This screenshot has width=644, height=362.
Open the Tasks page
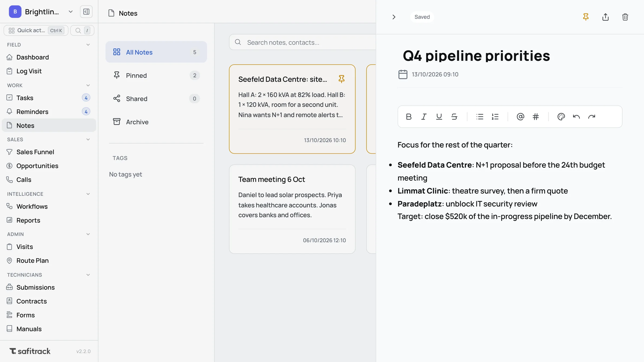click(x=49, y=98)
